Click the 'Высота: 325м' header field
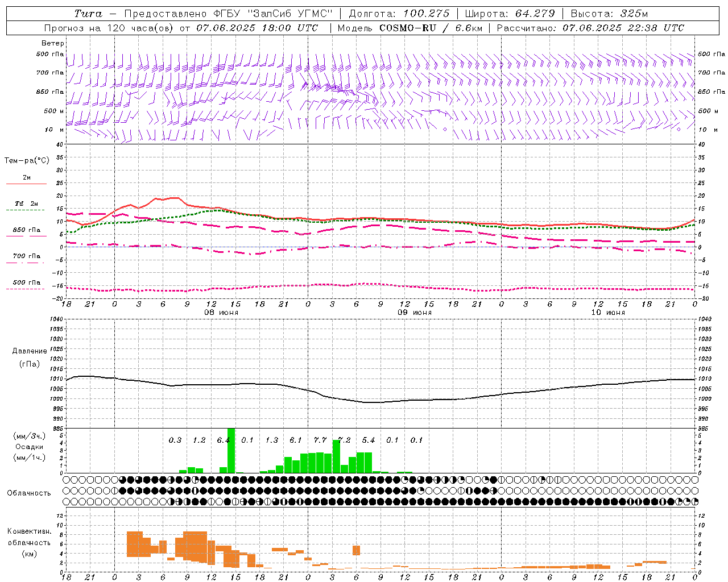728x582 pixels. [x=609, y=14]
